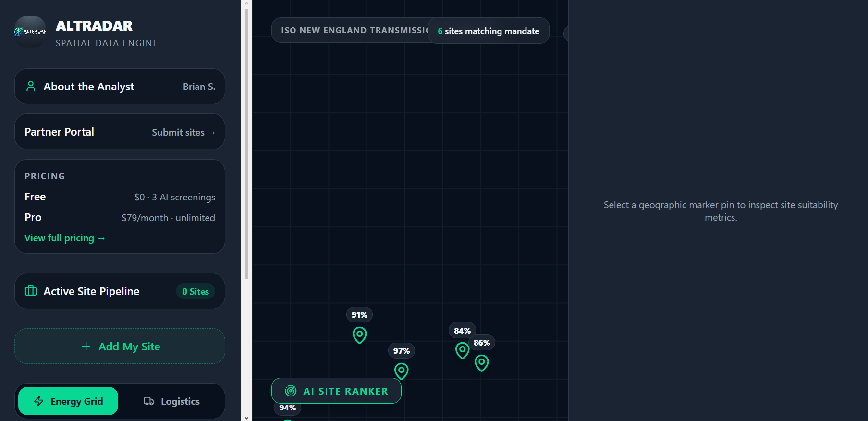
Task: Open Partner Portal submit sites link
Action: [x=183, y=132]
